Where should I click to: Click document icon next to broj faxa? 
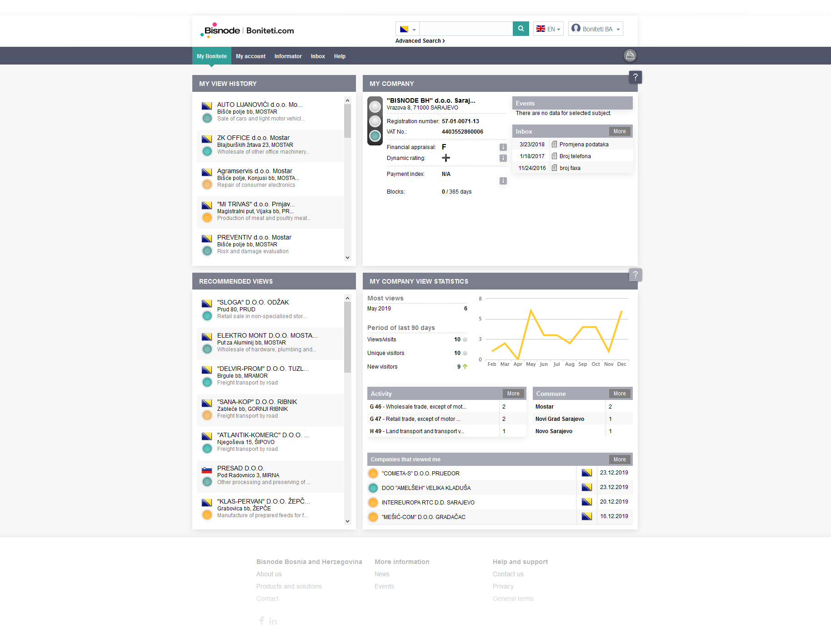[x=554, y=168]
